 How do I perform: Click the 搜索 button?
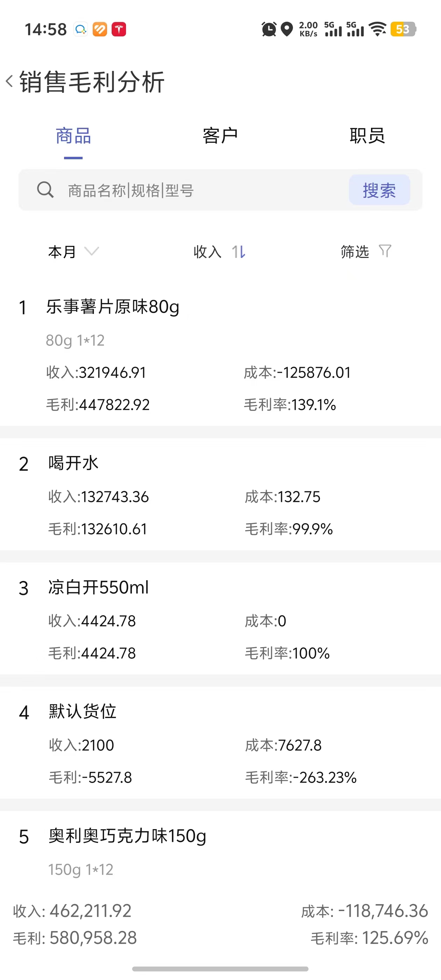(379, 190)
